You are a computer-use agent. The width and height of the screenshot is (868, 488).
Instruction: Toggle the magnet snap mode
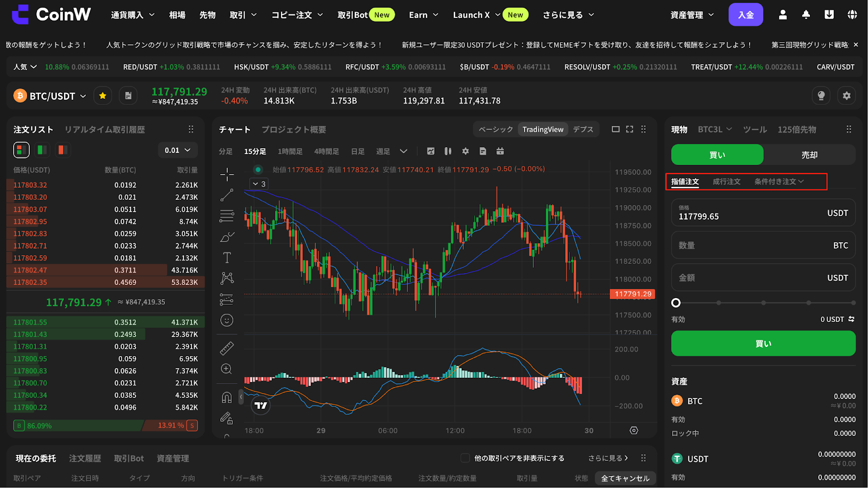pos(227,397)
